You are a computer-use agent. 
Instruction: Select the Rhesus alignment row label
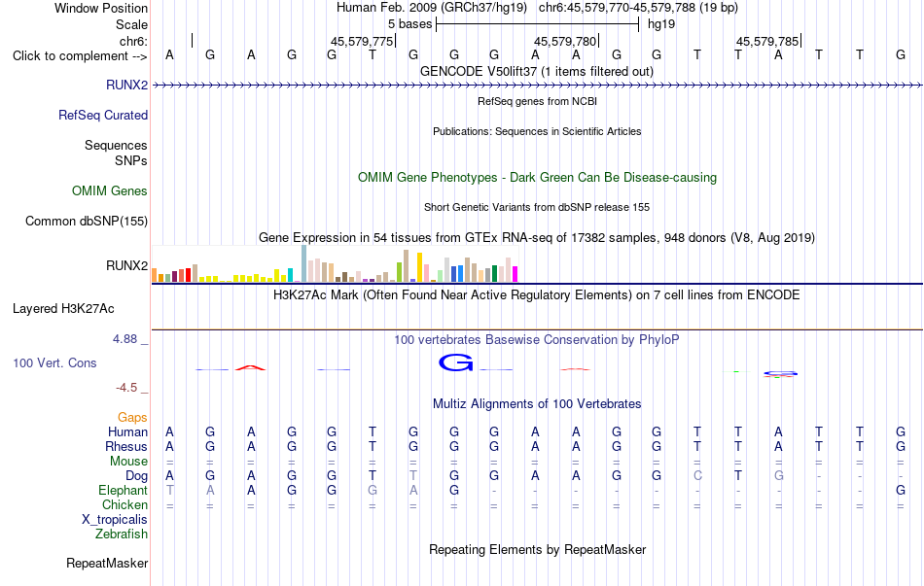[126, 446]
